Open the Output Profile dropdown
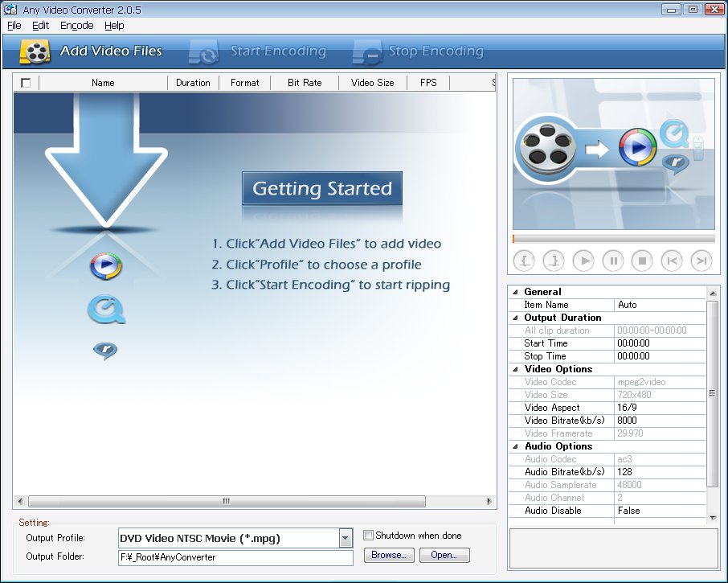 (345, 539)
